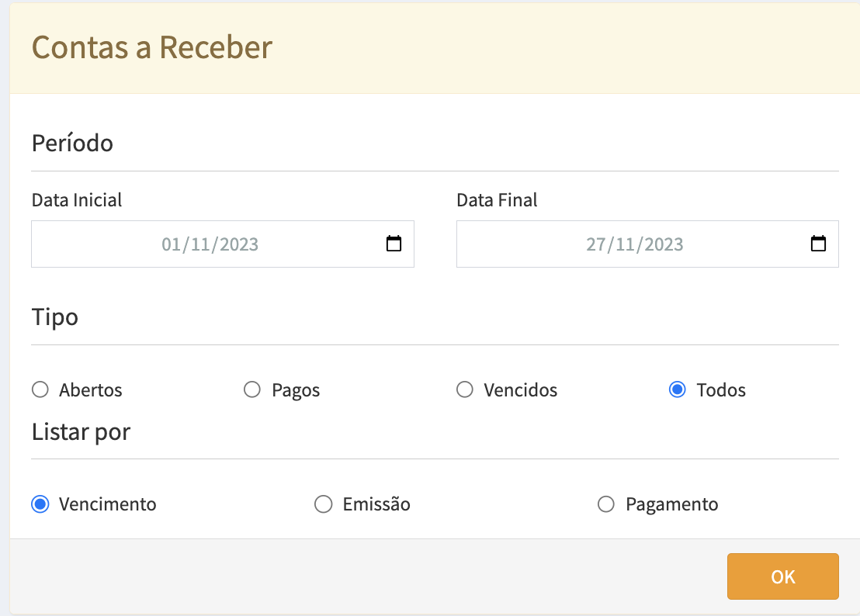This screenshot has height=616, width=860.
Task: Select year 2023 in Data Inicial
Action: [238, 245]
